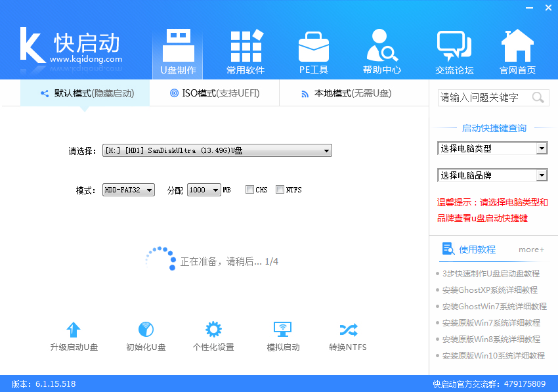Open the 分配 1000 MB dropdown
This screenshot has width=558, height=392.
(x=204, y=190)
